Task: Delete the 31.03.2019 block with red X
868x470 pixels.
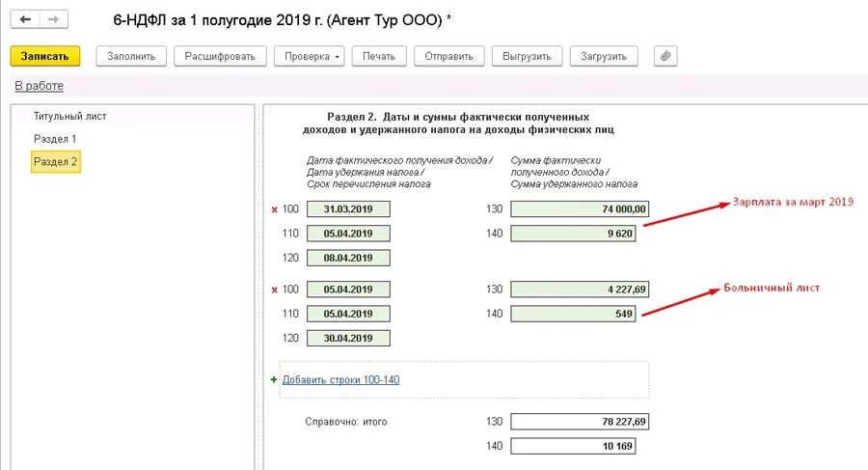Action: (275, 209)
